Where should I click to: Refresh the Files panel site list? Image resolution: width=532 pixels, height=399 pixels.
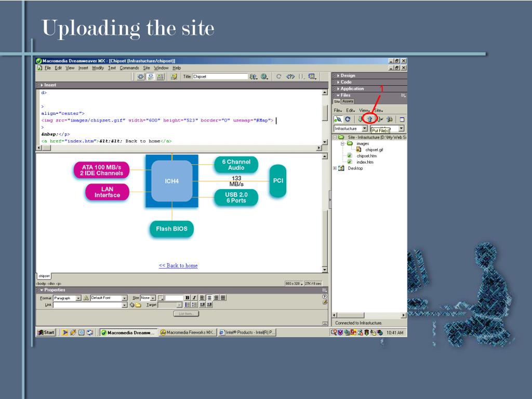click(x=348, y=119)
